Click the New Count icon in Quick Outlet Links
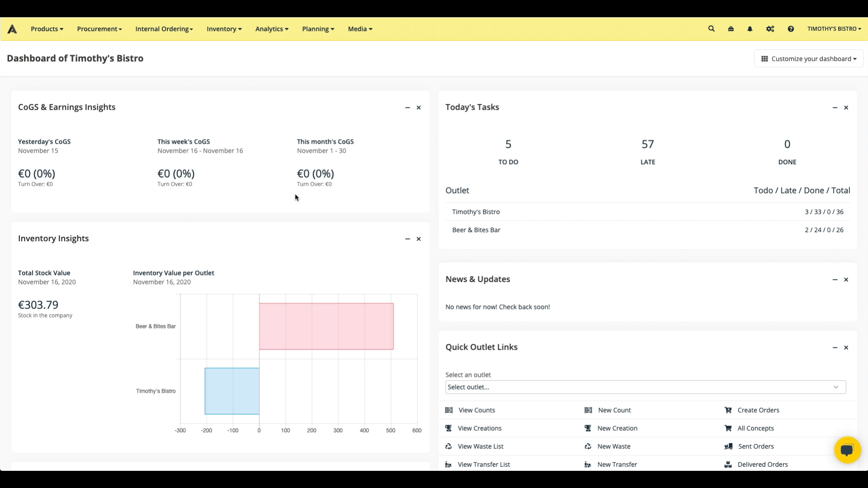The width and height of the screenshot is (868, 488). point(589,410)
